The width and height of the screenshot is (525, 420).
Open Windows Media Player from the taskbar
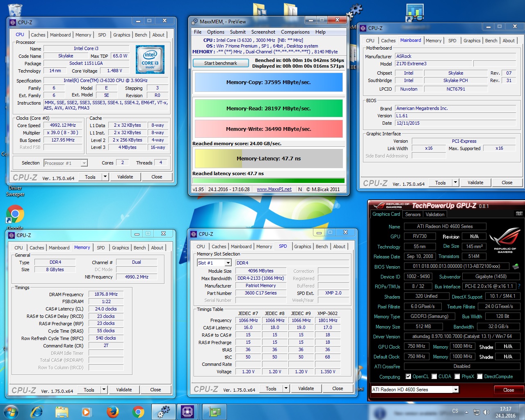[x=86, y=412]
